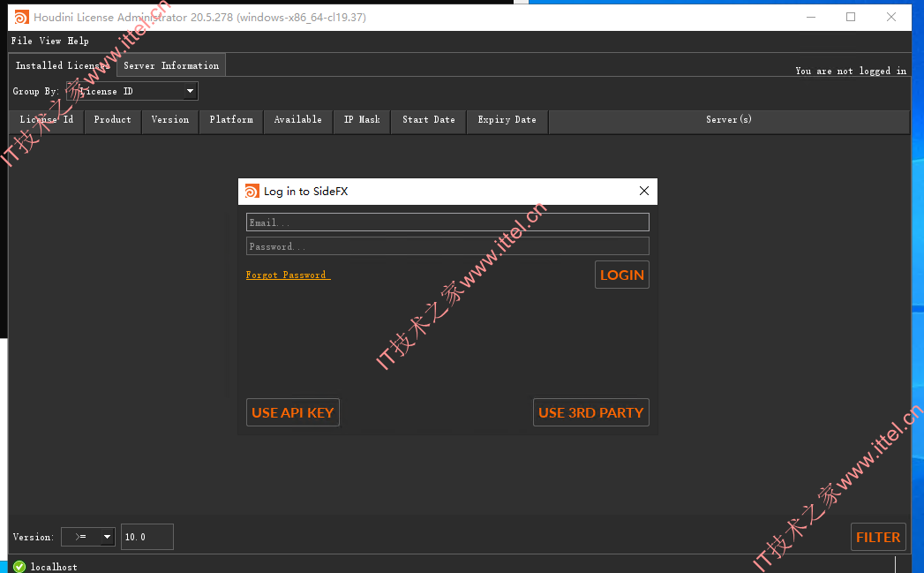Click the Version number input field
The image size is (924, 573).
tap(147, 537)
